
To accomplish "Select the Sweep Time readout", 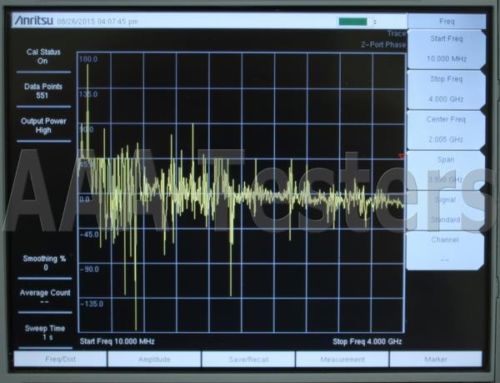I will click(45, 333).
